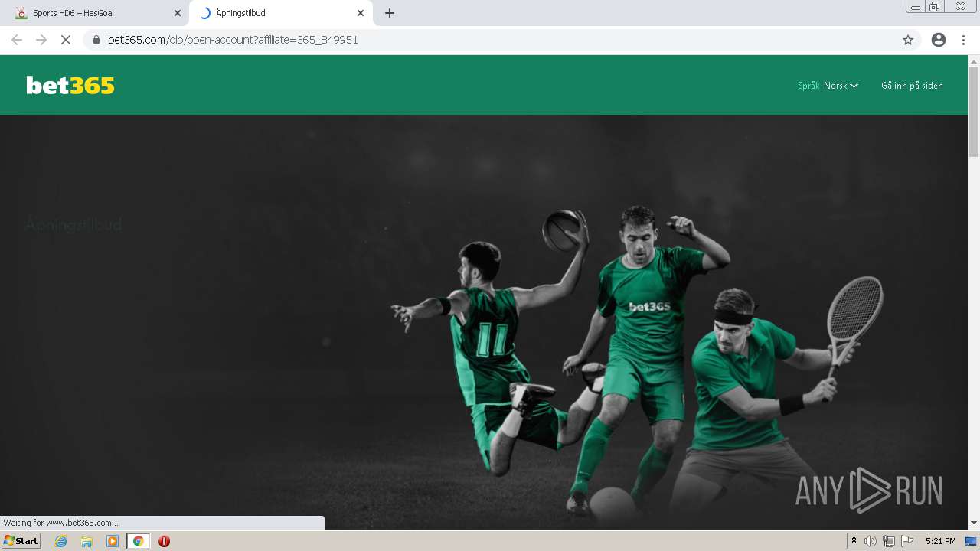Open Windows Media Player from taskbar
980x551 pixels.
point(113,541)
